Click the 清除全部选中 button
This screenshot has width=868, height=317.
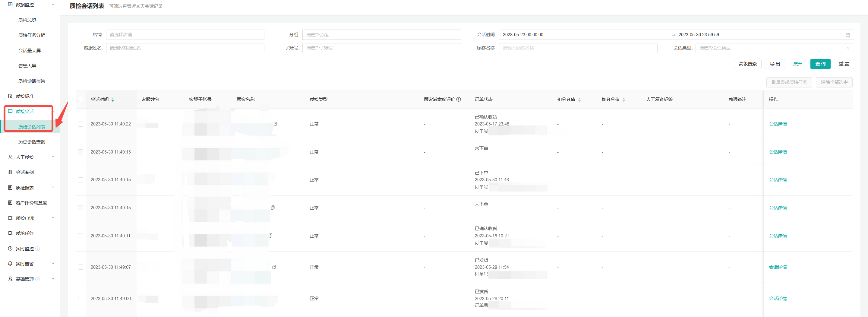coord(834,82)
